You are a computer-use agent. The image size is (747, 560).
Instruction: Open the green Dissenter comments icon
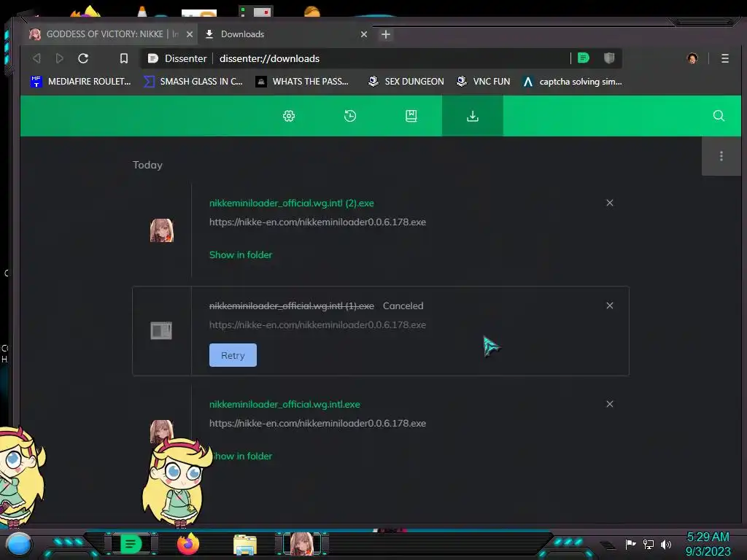(584, 58)
